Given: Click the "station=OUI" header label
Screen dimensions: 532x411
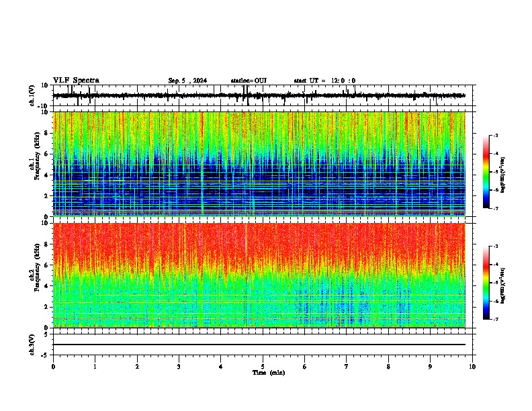Looking at the screenshot, I should click(249, 81).
